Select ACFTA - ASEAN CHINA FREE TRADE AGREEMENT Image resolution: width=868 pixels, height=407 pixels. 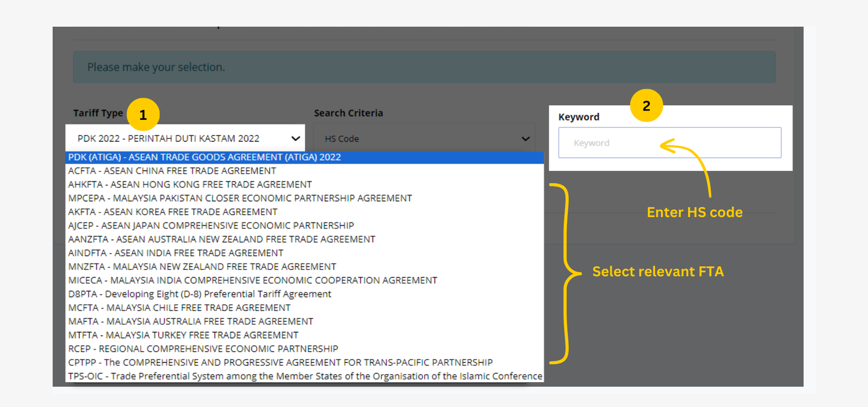coord(172,171)
